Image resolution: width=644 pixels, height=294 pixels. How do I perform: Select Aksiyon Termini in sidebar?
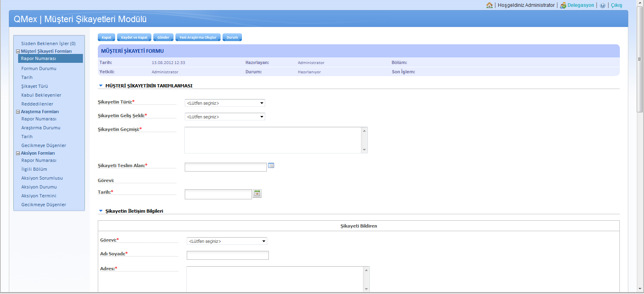(x=39, y=196)
